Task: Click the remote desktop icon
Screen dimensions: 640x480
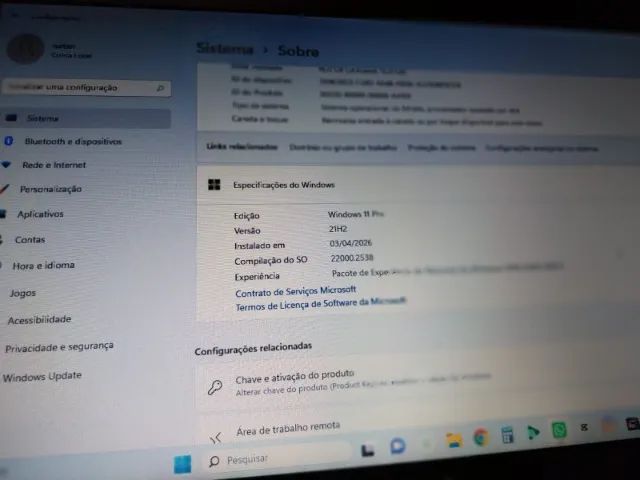Action: pyautogui.click(x=216, y=438)
